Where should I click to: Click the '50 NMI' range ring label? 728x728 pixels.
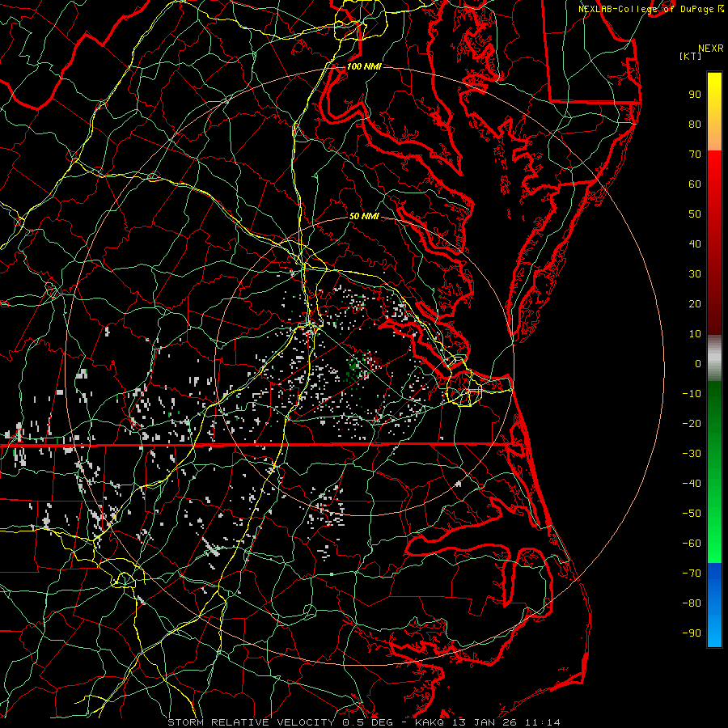364,216
